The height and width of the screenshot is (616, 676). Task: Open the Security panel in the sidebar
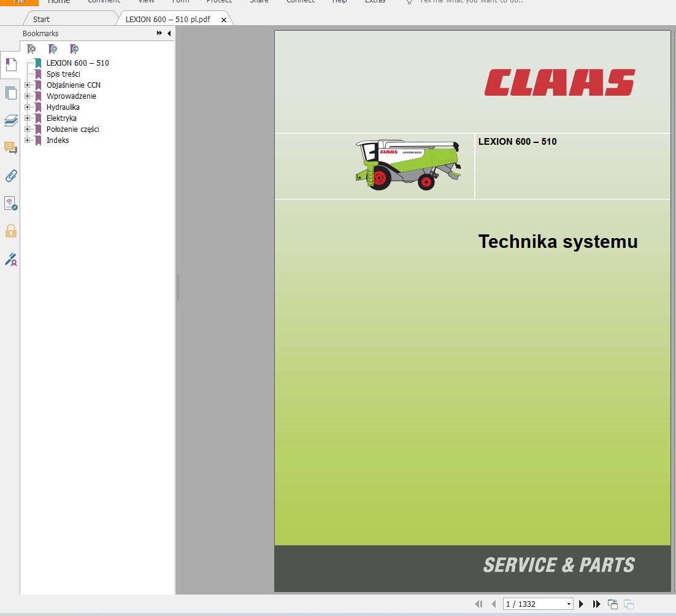(x=10, y=231)
